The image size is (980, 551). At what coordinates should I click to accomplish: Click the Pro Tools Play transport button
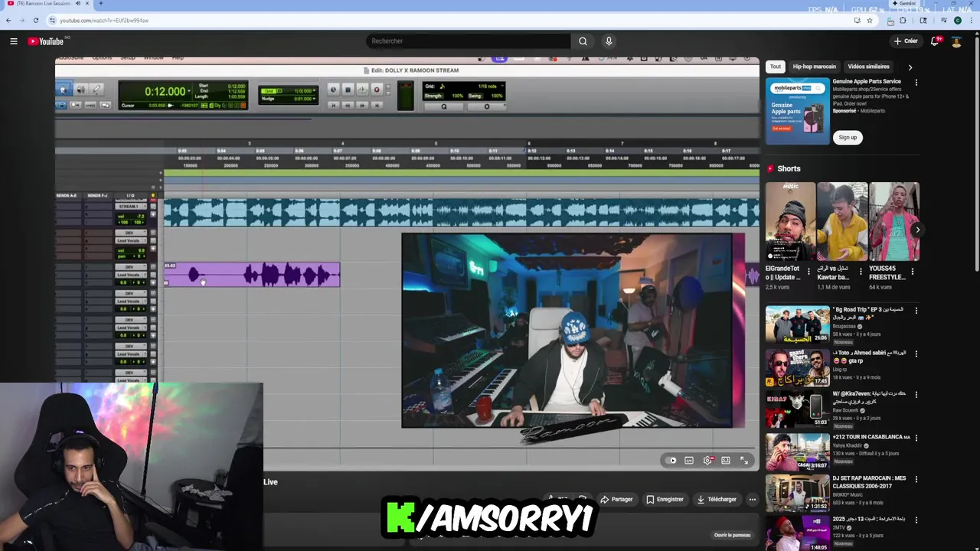click(x=361, y=90)
